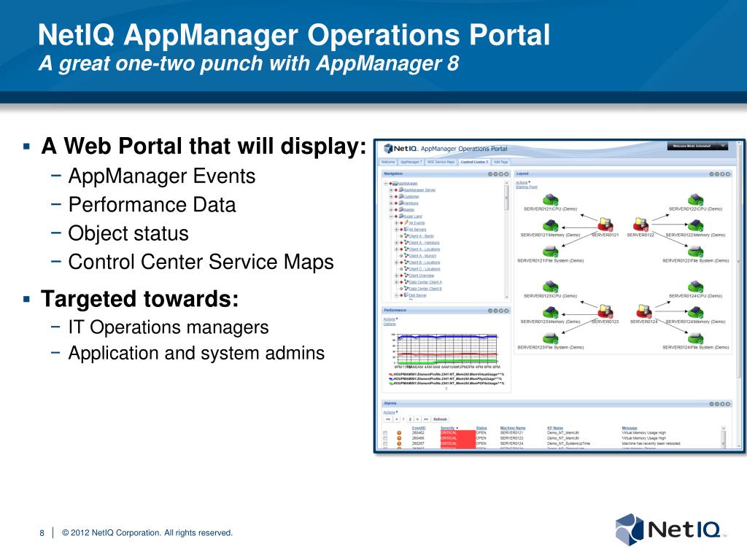Expand the AppManager Server tree node
The height and width of the screenshot is (560, 747).
point(391,190)
